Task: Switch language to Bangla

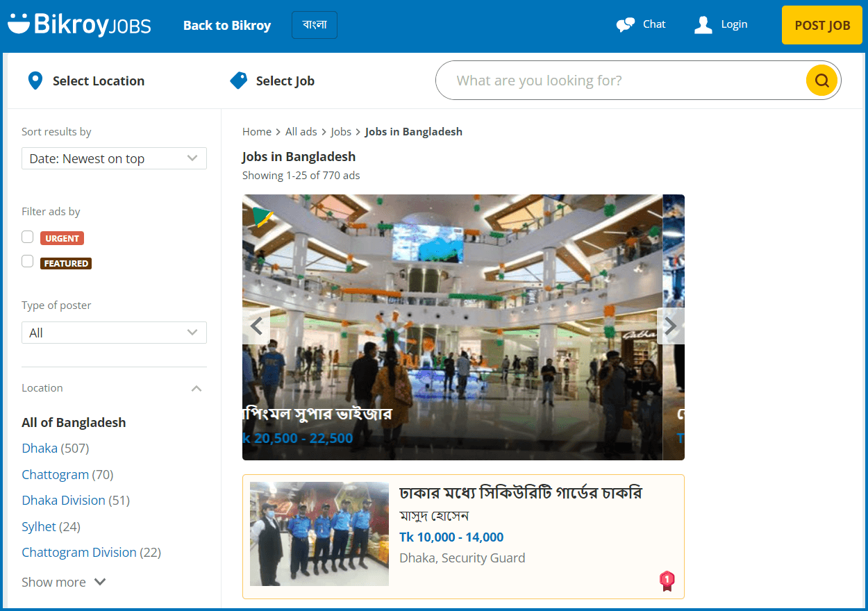Action: coord(315,25)
